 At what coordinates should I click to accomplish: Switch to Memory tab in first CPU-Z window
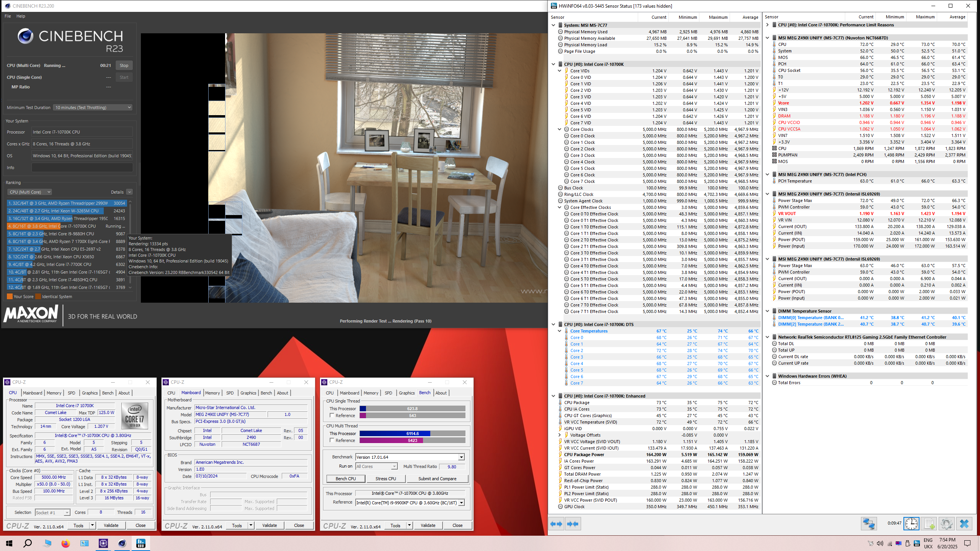(54, 393)
